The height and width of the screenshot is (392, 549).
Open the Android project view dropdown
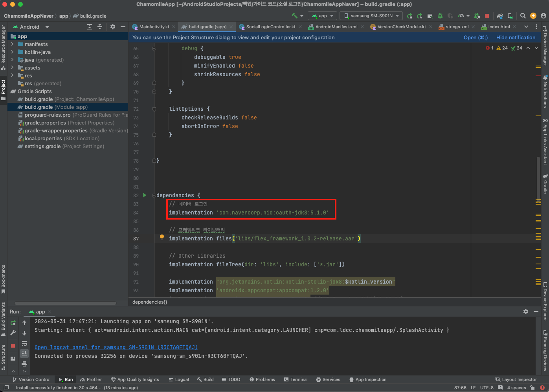click(x=31, y=27)
